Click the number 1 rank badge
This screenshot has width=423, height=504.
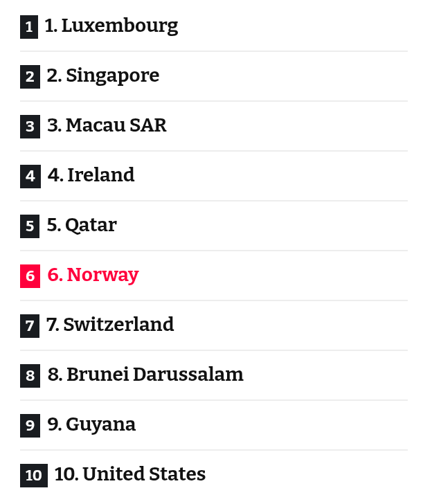point(29,27)
